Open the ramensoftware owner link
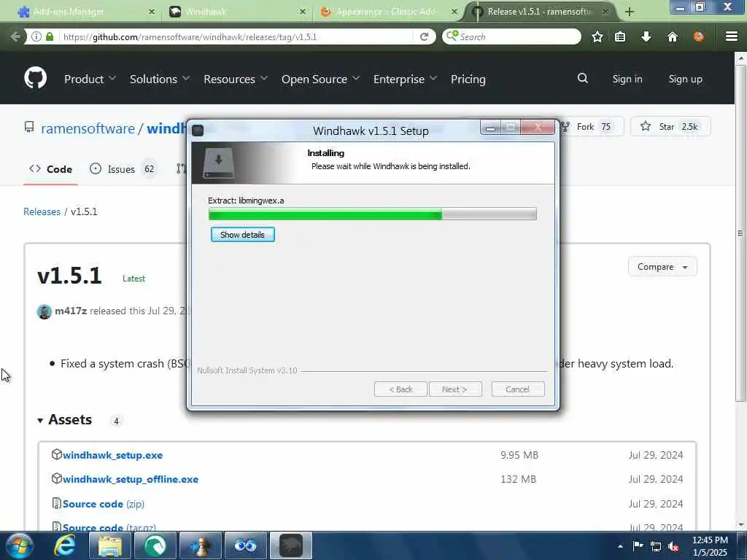 click(x=88, y=128)
